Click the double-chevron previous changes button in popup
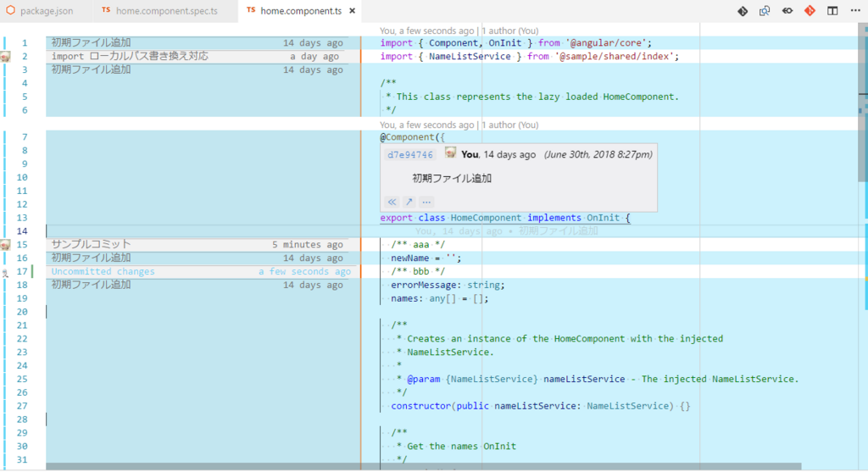This screenshot has height=472, width=868. (x=392, y=202)
